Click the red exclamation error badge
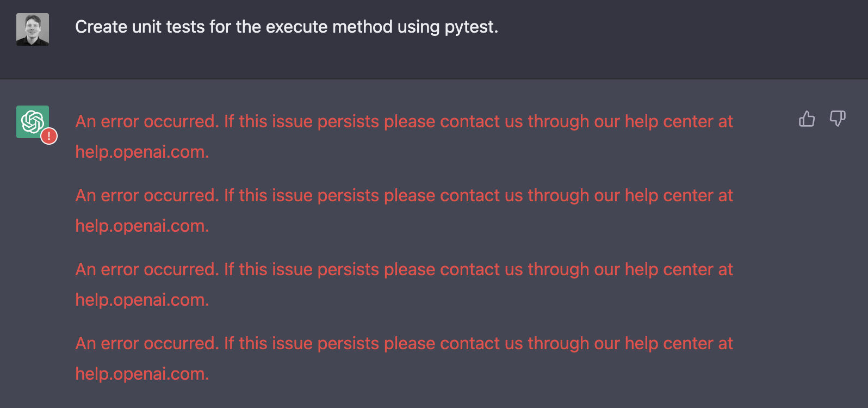 coord(49,136)
